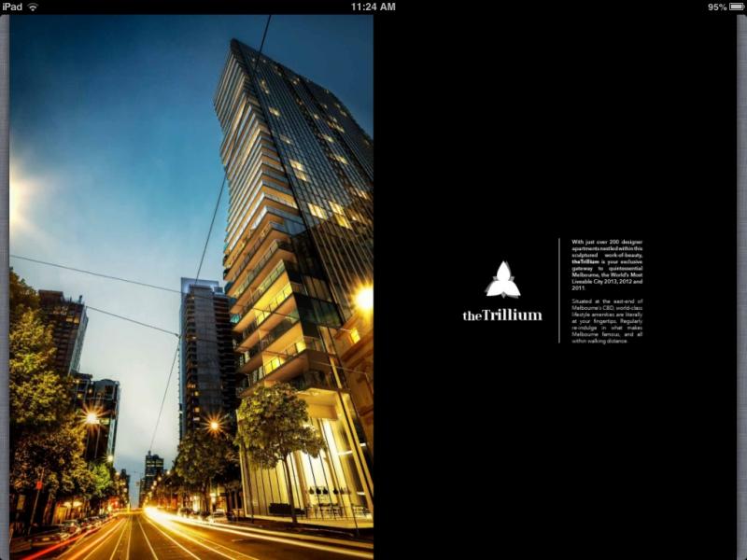
Task: Tap the vertical divider line beside text
Action: [559, 291]
